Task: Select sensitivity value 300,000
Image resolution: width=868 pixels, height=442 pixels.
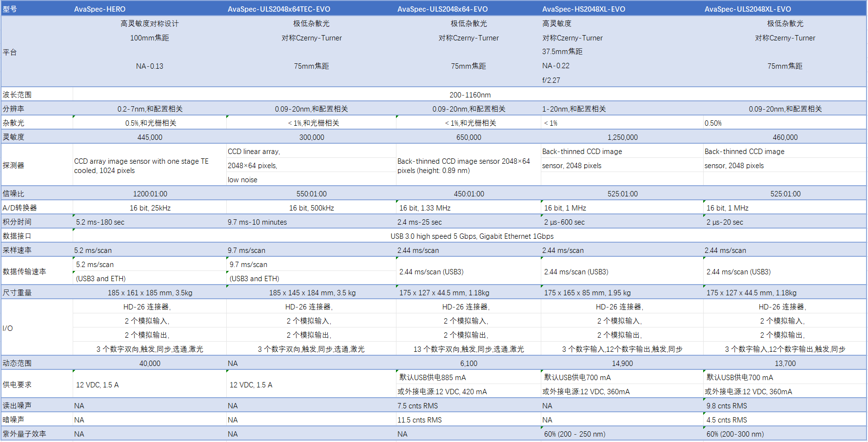Action: (x=311, y=137)
